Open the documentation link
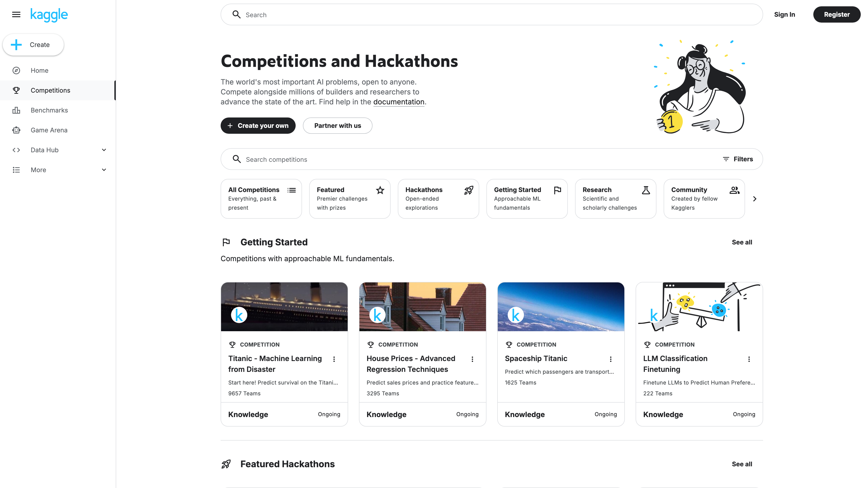Viewport: 868px width, 488px height. [x=399, y=102]
